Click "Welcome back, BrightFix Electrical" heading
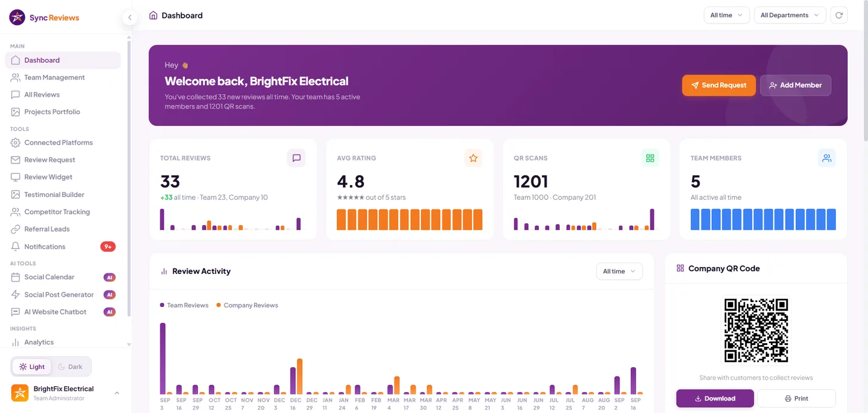Viewport: 868px width, 413px height. point(256,81)
